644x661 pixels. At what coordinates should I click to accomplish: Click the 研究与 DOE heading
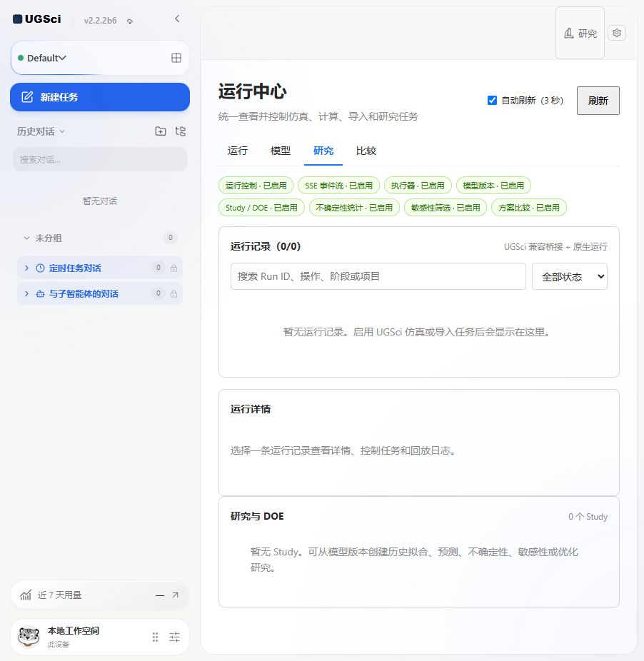pos(257,516)
